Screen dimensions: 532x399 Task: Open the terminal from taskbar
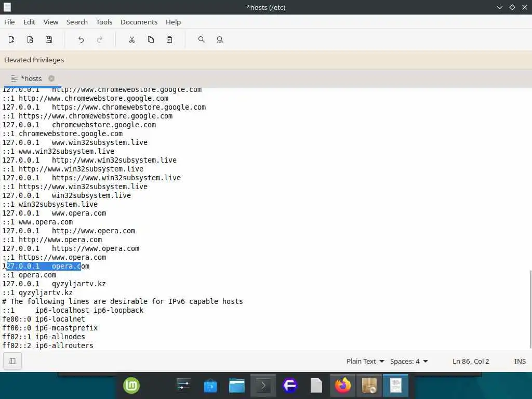[263, 386]
